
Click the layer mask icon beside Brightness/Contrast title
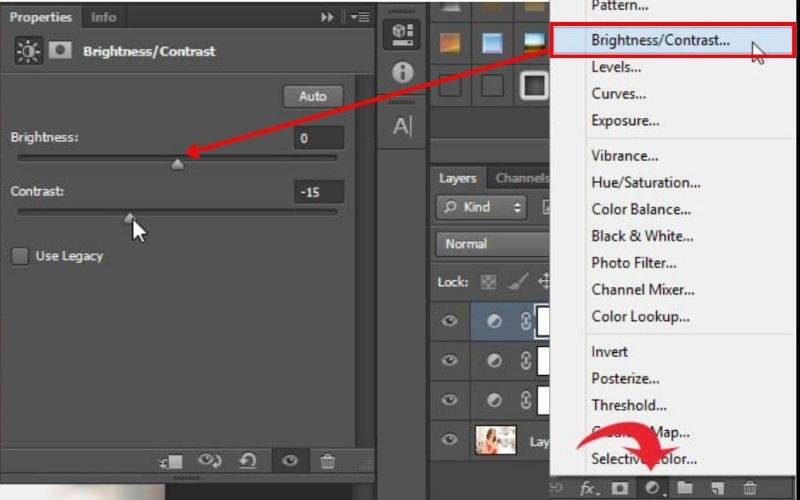[60, 50]
